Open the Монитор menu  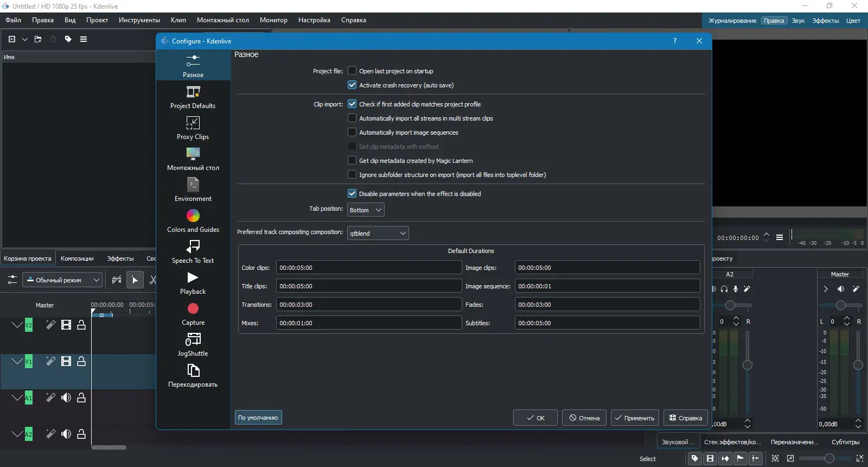pos(273,20)
